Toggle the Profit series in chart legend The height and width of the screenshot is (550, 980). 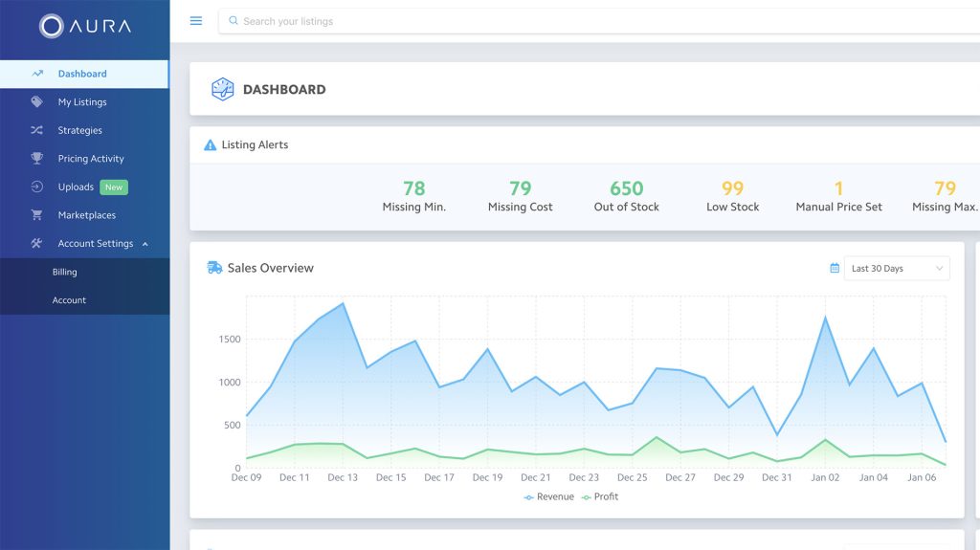click(600, 496)
